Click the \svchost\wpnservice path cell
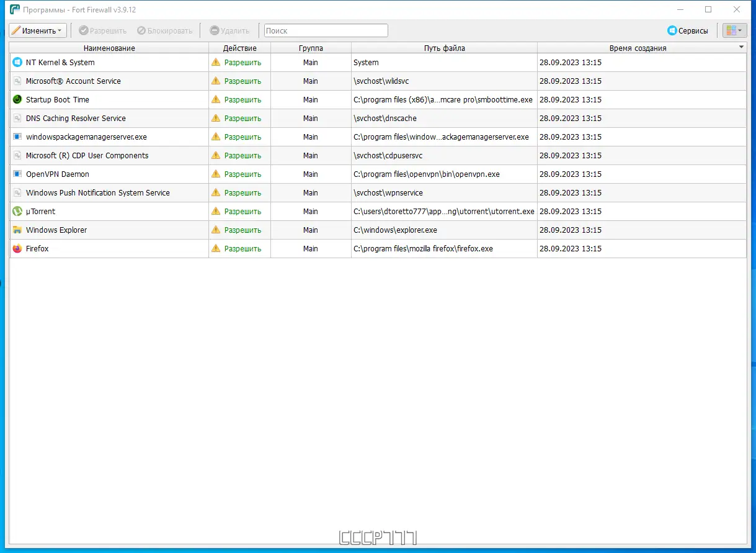Image resolution: width=756 pixels, height=553 pixels. (x=444, y=192)
